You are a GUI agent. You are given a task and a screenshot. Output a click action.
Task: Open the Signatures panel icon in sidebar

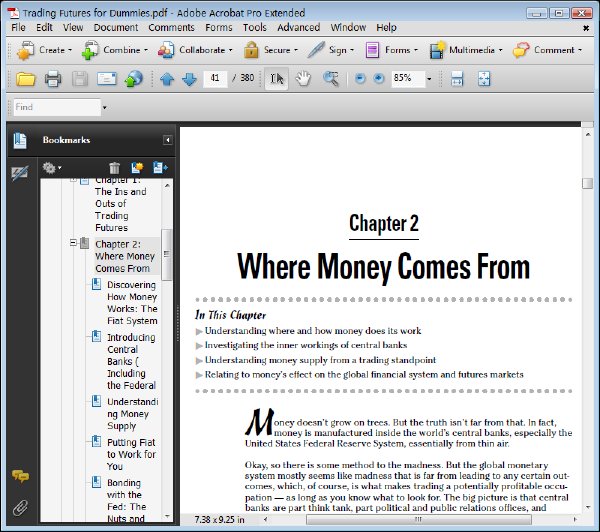19,173
